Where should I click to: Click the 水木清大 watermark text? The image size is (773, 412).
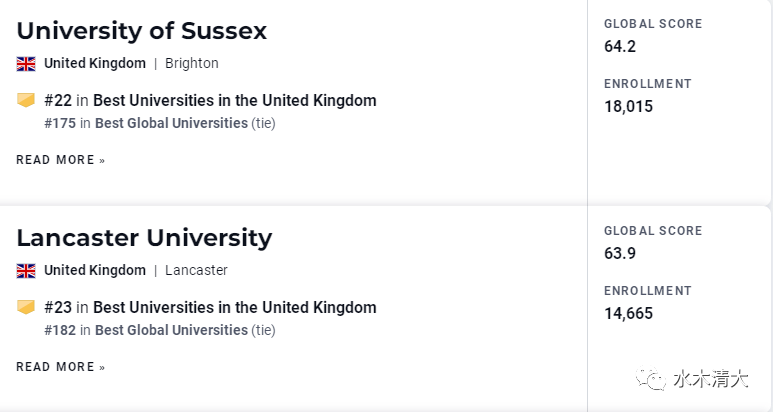[x=711, y=379]
